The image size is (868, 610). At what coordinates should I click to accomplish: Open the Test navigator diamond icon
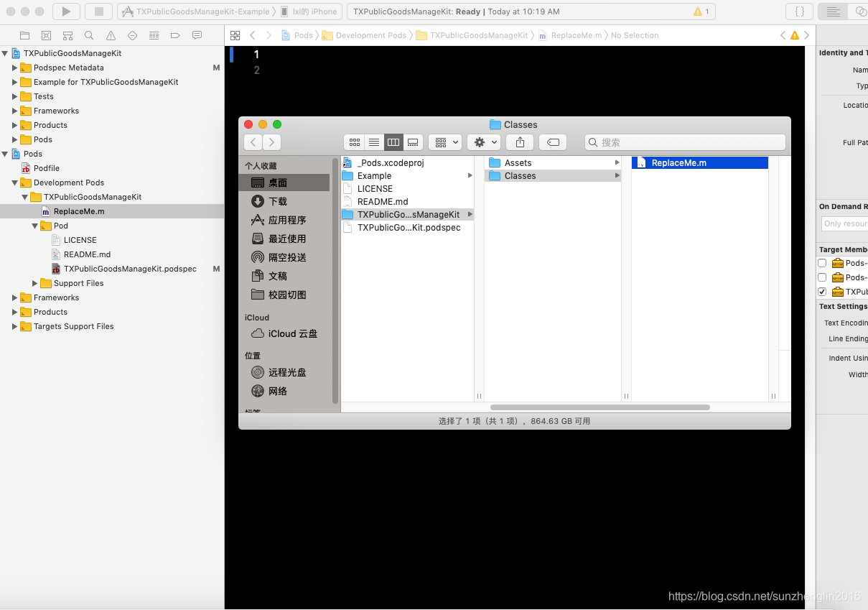[x=132, y=35]
